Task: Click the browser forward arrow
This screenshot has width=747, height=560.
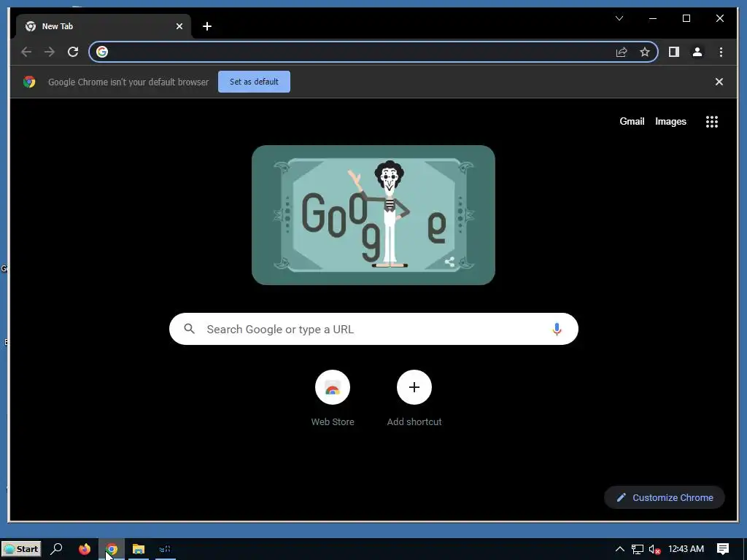Action: pyautogui.click(x=50, y=52)
